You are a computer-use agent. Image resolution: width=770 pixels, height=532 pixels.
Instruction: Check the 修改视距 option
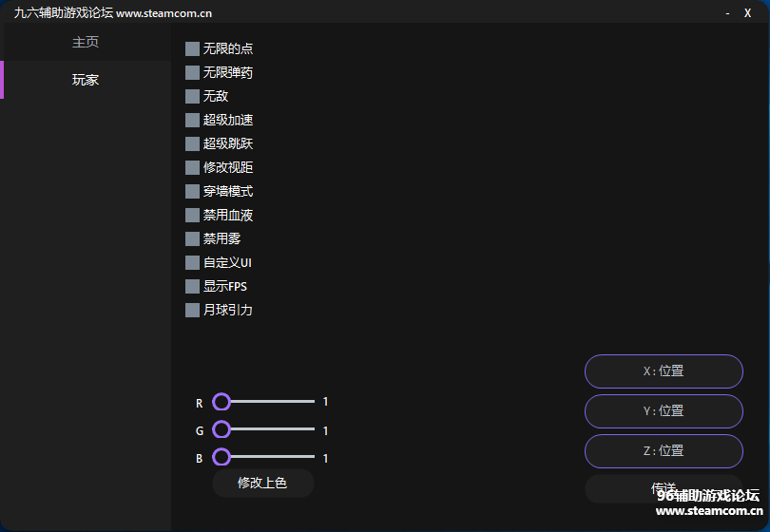tap(193, 167)
